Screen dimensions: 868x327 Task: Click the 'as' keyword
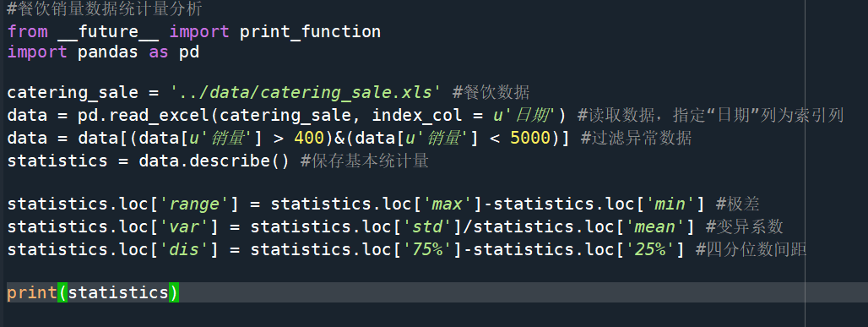[159, 52]
